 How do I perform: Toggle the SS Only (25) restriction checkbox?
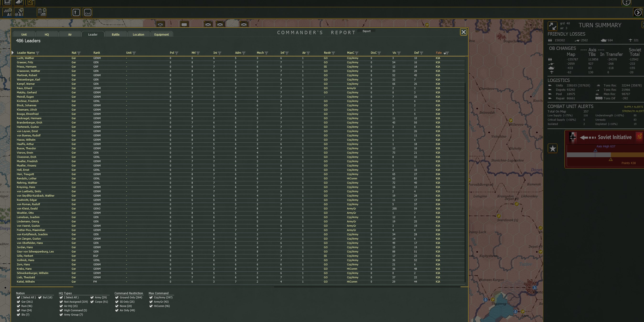click(x=117, y=302)
